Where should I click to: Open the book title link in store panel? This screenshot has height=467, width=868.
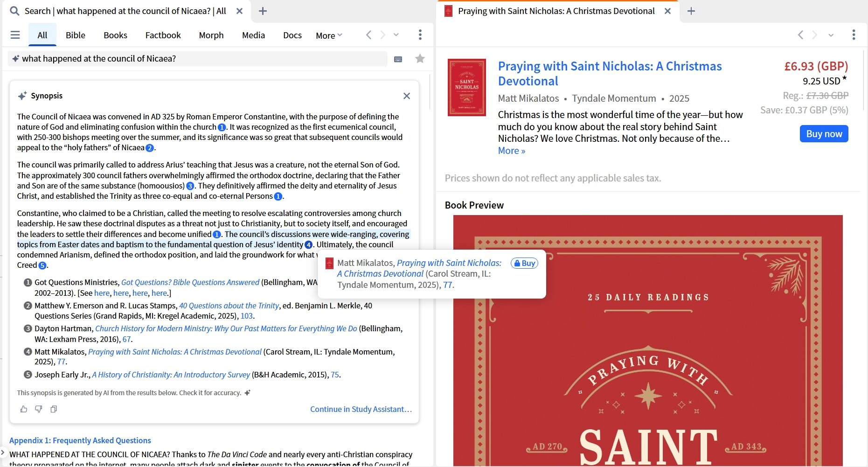(610, 74)
